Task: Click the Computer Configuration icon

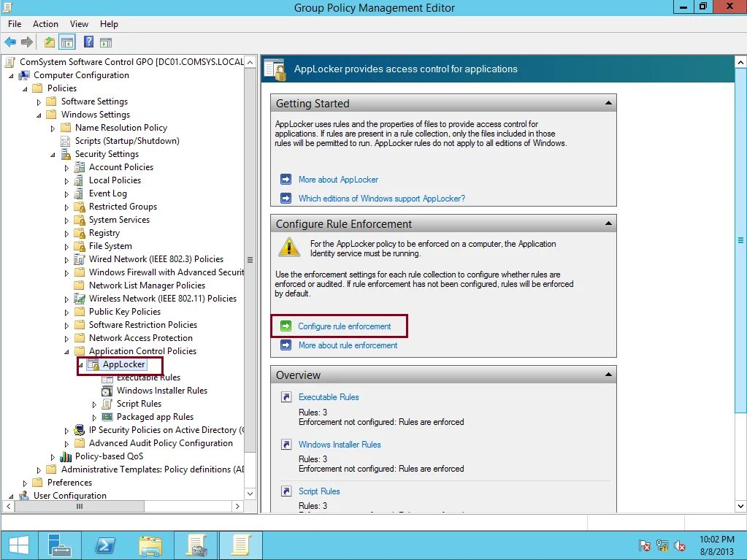Action: coord(24,75)
